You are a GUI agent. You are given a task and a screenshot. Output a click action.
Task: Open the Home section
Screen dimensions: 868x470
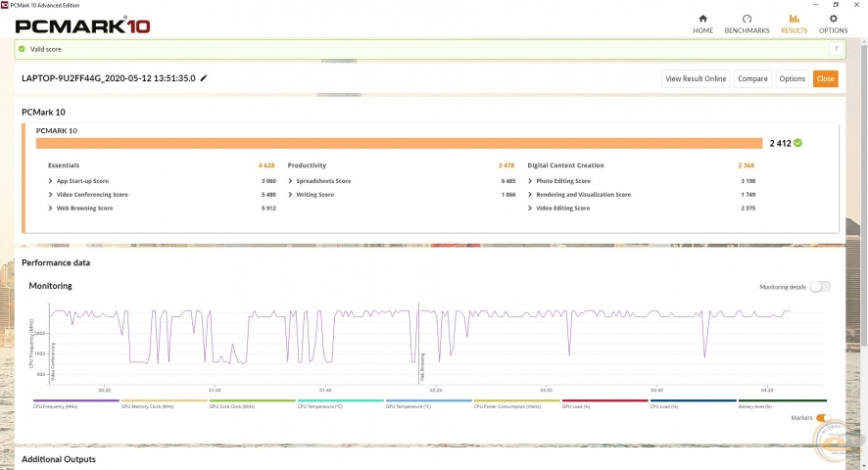point(702,24)
